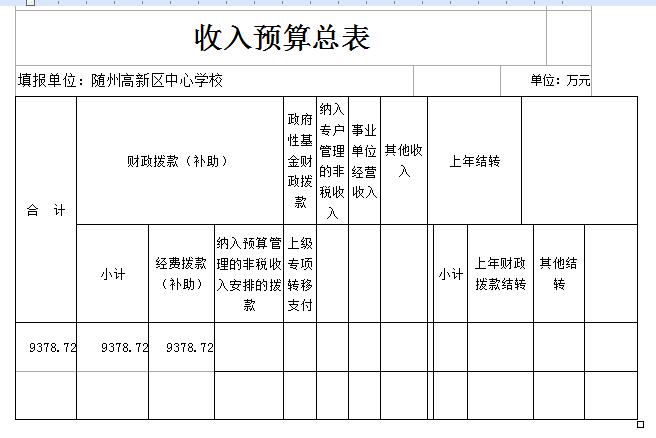The image size is (656, 438).
Task: Click the title 收入预算总表
Action: (x=282, y=38)
